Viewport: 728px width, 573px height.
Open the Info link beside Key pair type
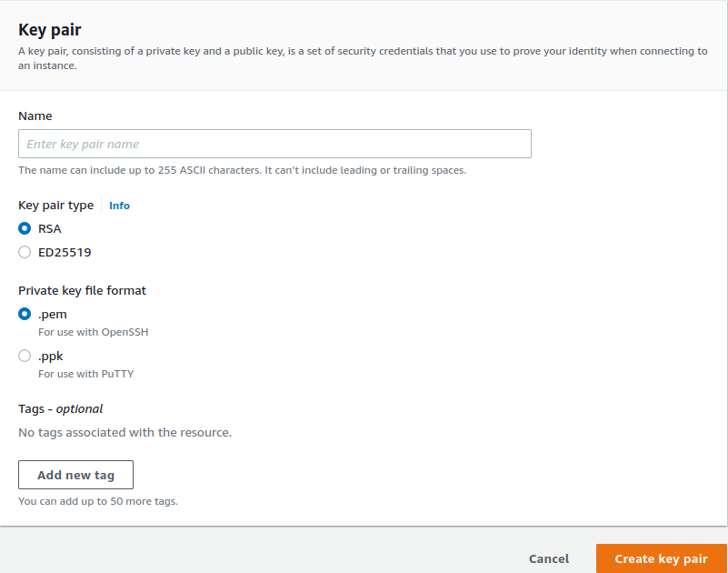[x=119, y=206]
